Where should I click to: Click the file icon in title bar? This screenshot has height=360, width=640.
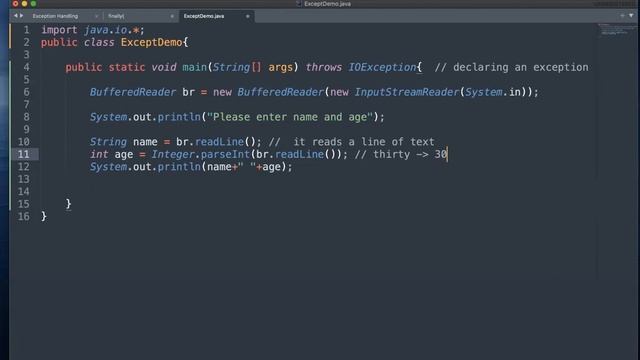click(299, 4)
